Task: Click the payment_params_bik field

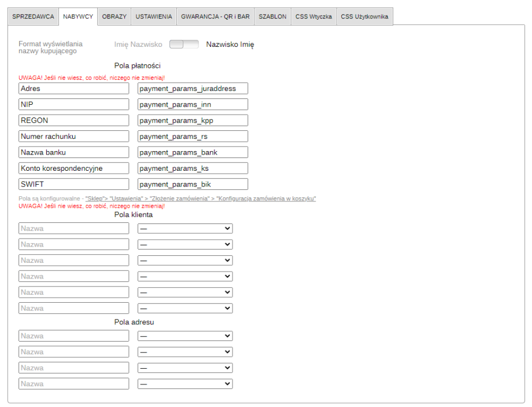Action: (193, 184)
